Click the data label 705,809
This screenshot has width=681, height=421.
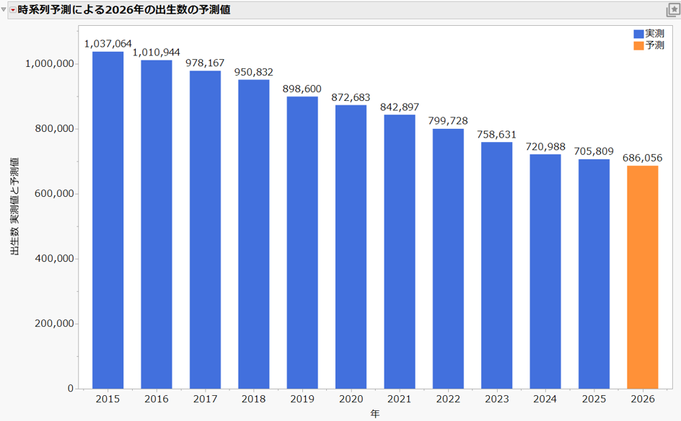click(594, 151)
